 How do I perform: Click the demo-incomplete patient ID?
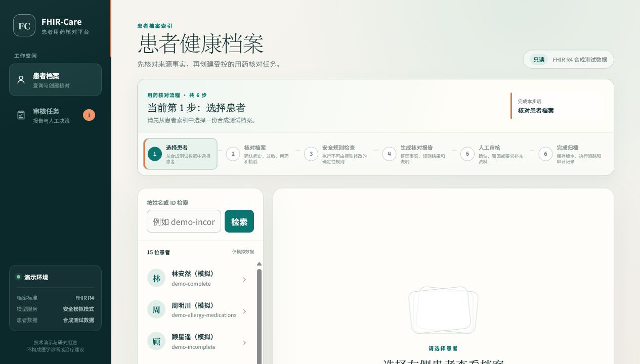(x=193, y=347)
